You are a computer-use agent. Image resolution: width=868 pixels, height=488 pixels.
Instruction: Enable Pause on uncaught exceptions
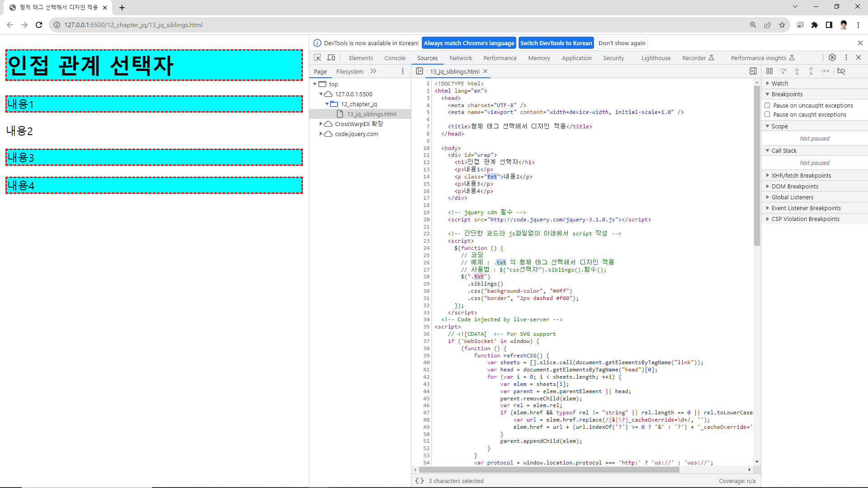pyautogui.click(x=767, y=105)
